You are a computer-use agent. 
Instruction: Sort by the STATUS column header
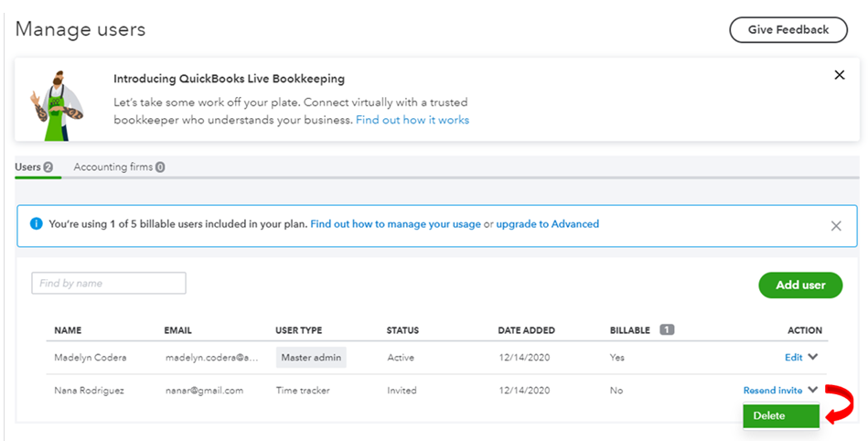[402, 330]
